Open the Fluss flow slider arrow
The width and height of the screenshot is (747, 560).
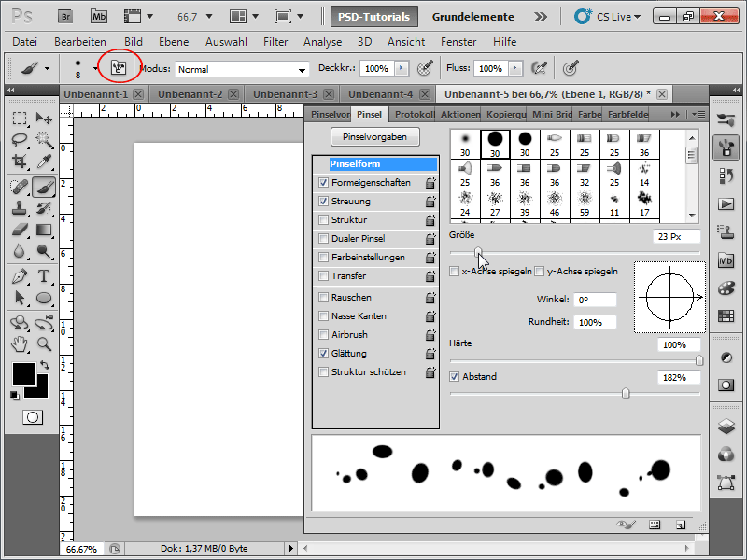515,68
